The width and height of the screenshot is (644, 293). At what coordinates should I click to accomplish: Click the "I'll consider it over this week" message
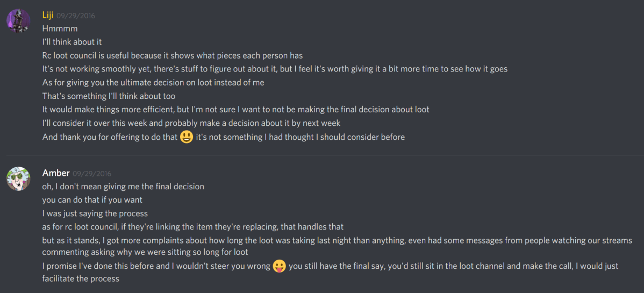191,123
